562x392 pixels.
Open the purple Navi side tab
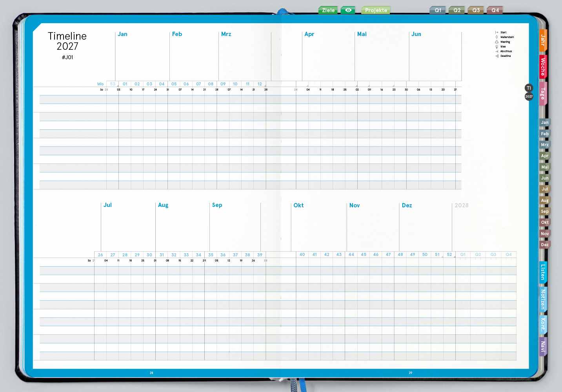[543, 347]
